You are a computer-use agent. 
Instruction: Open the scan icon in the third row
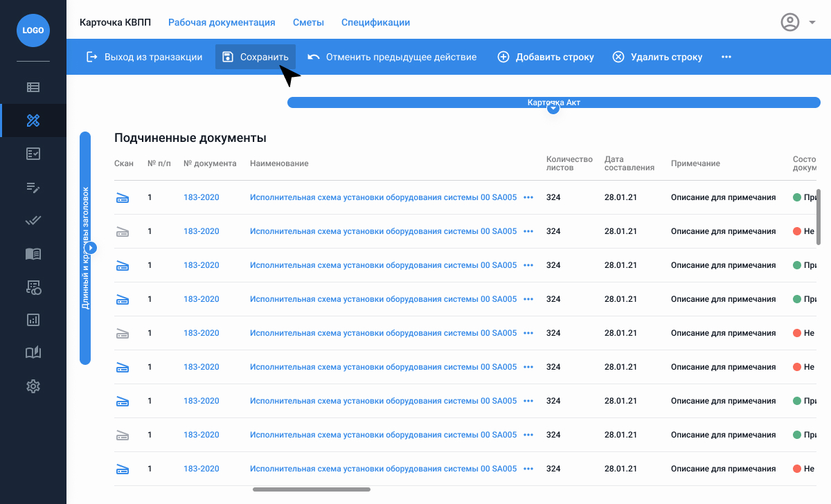(x=123, y=265)
